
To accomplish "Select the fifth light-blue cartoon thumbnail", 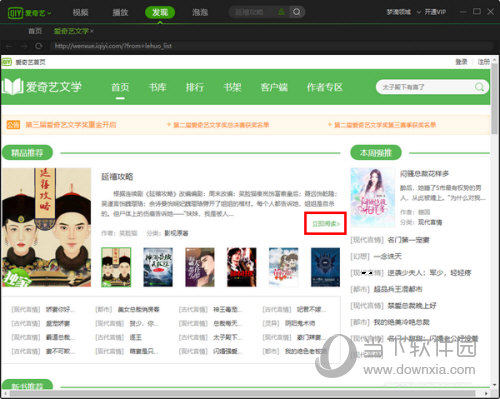I will [x=284, y=267].
